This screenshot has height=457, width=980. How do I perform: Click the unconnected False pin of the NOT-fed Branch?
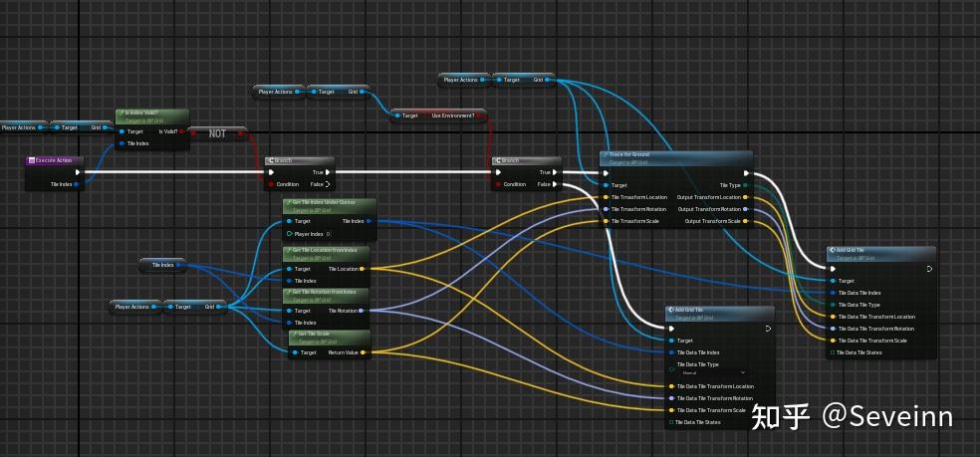tap(328, 184)
